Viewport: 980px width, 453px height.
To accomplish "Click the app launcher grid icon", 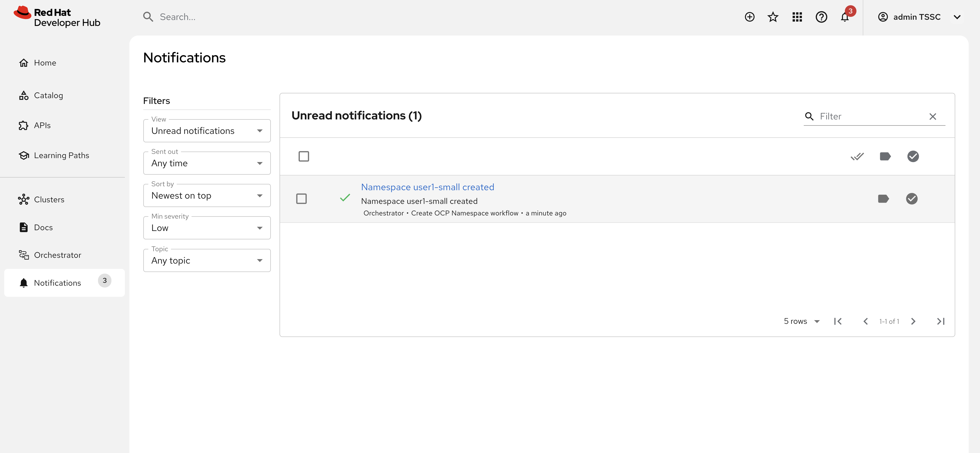I will click(797, 17).
